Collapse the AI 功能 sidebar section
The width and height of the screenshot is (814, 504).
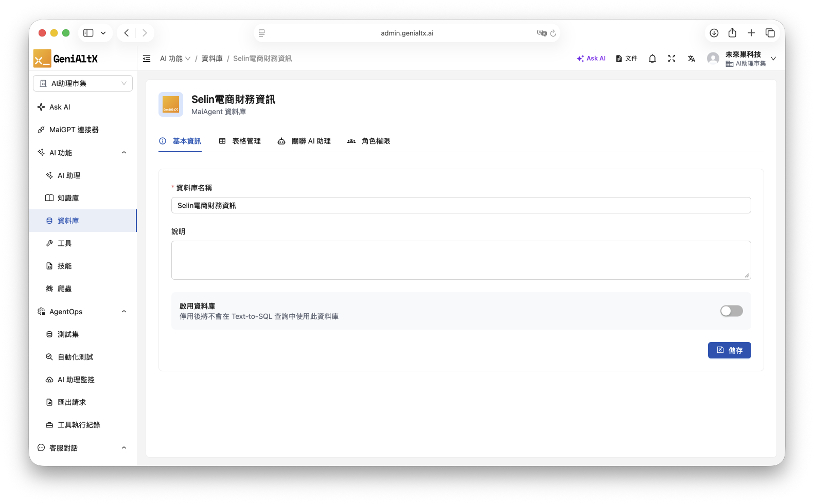coord(123,153)
